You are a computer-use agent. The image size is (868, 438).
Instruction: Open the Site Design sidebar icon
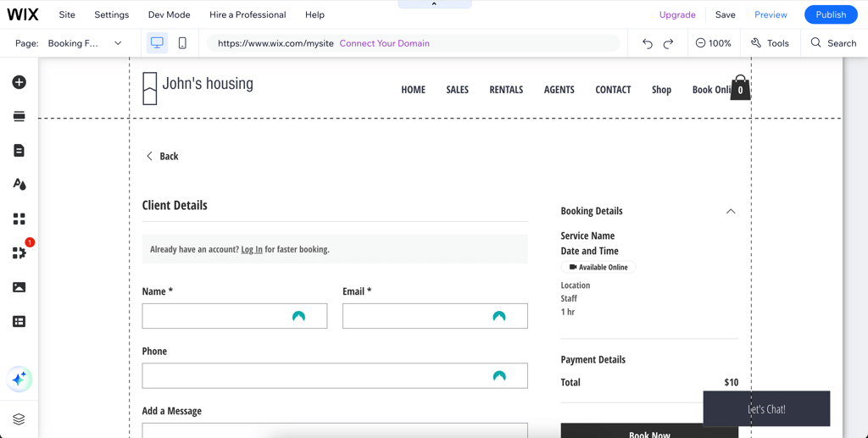pos(19,184)
